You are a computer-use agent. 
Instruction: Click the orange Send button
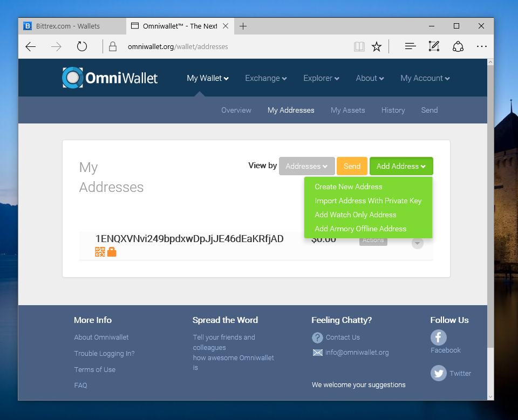click(x=352, y=166)
